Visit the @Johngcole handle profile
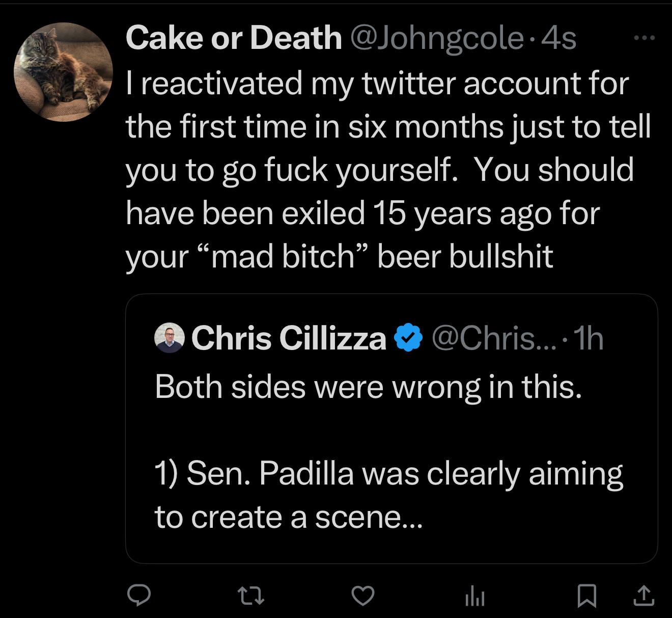The image size is (672, 618). pos(437,39)
